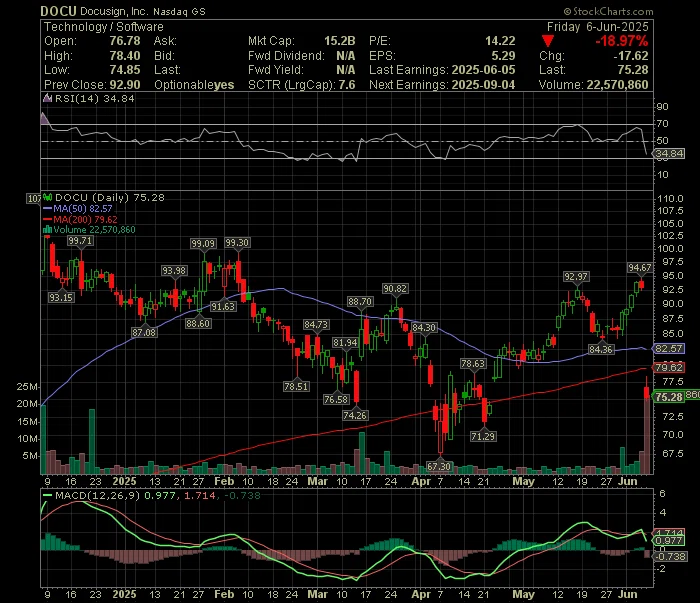
Task: Click the SCTR (LrgCap) value 7.6
Action: tap(347, 85)
